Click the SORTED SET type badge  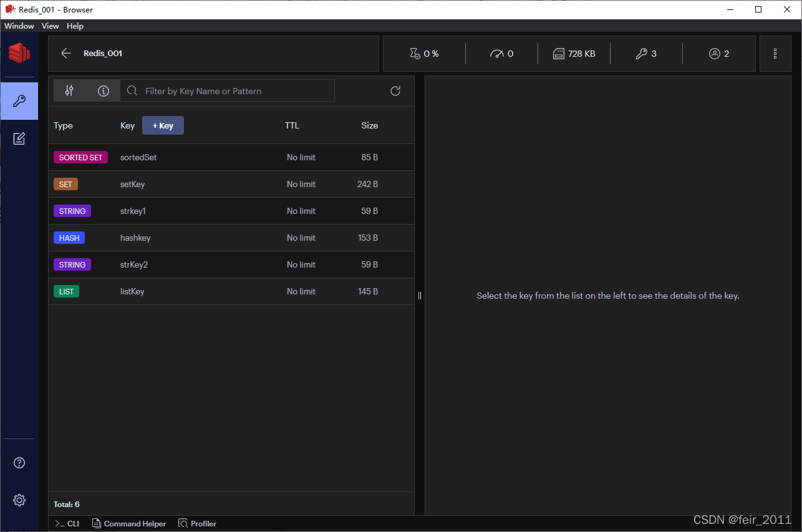(x=80, y=157)
